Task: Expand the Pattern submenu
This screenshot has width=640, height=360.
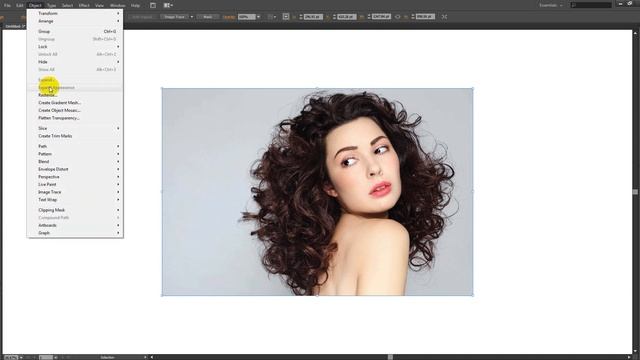Action: point(75,154)
